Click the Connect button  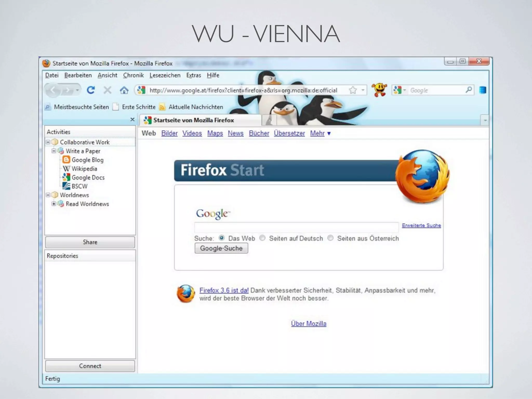90,366
